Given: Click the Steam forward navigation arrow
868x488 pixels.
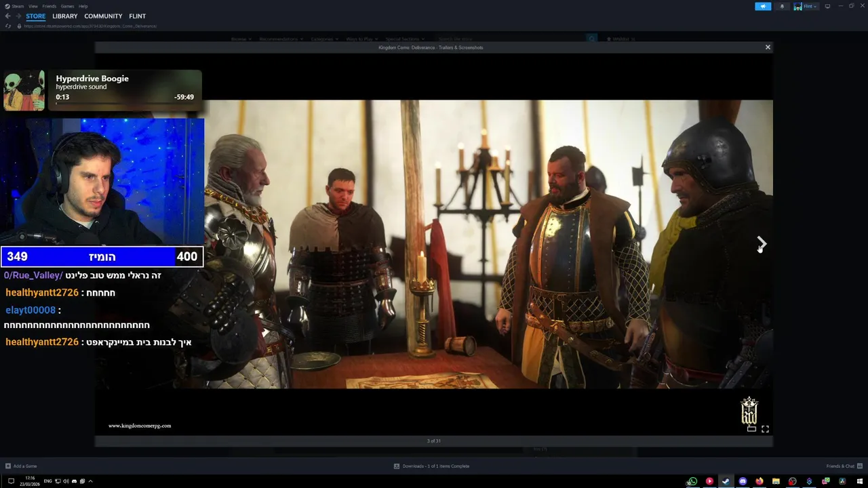Looking at the screenshot, I should point(18,16).
